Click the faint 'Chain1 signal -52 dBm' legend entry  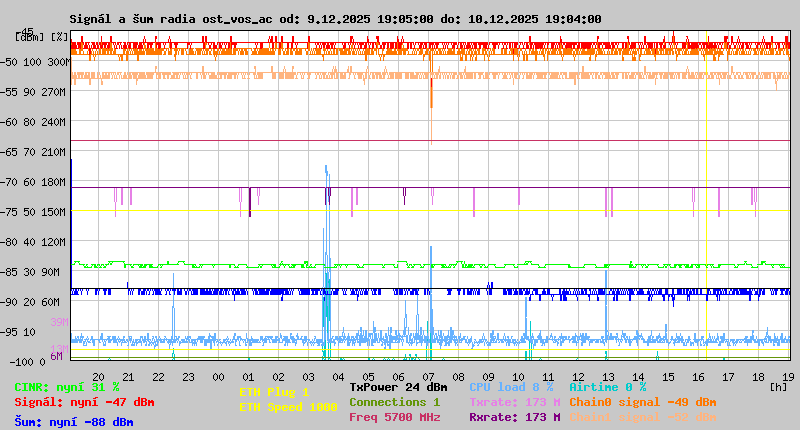pos(643,417)
